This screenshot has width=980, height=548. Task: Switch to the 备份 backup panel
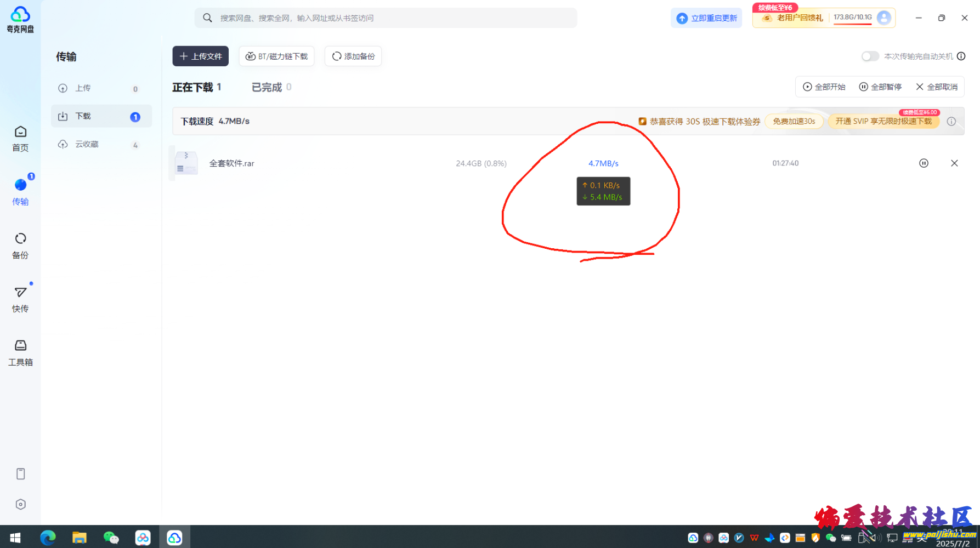(x=20, y=246)
